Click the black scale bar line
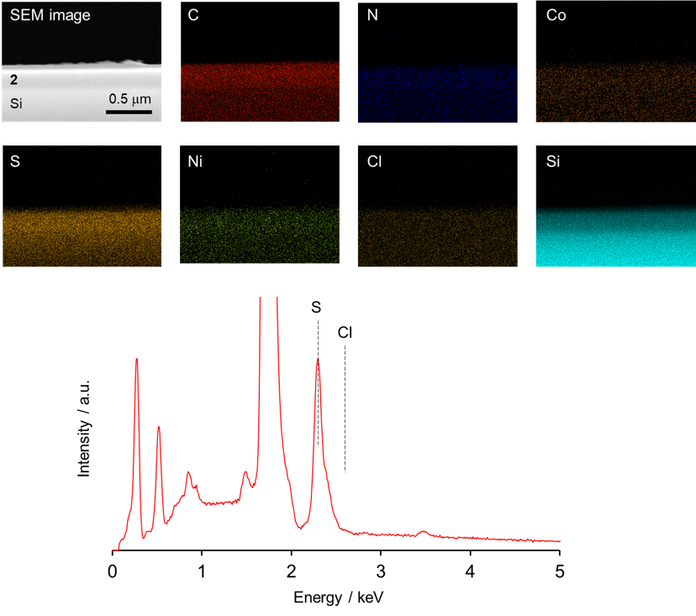The width and height of the screenshot is (696, 616). [x=129, y=112]
